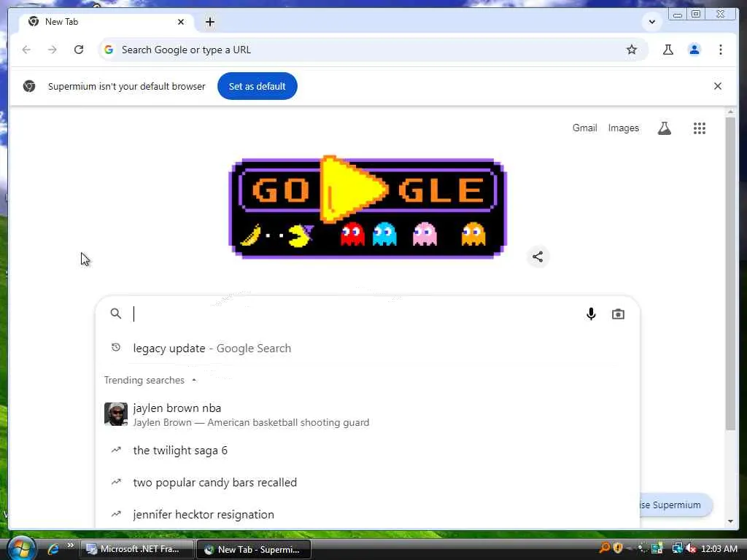The image size is (747, 560).
Task: Start voice search with microphone icon
Action: tap(591, 314)
